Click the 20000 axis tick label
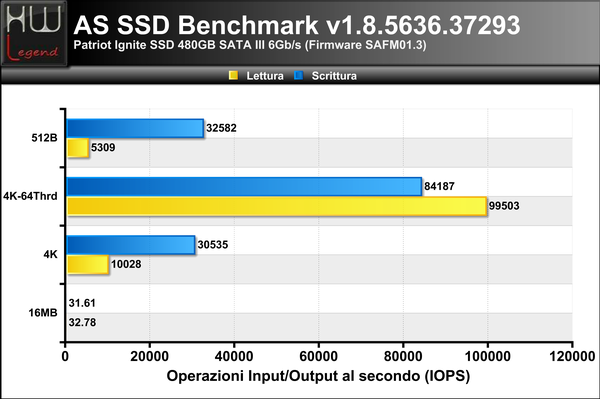This screenshot has height=399, width=600. coord(150,357)
